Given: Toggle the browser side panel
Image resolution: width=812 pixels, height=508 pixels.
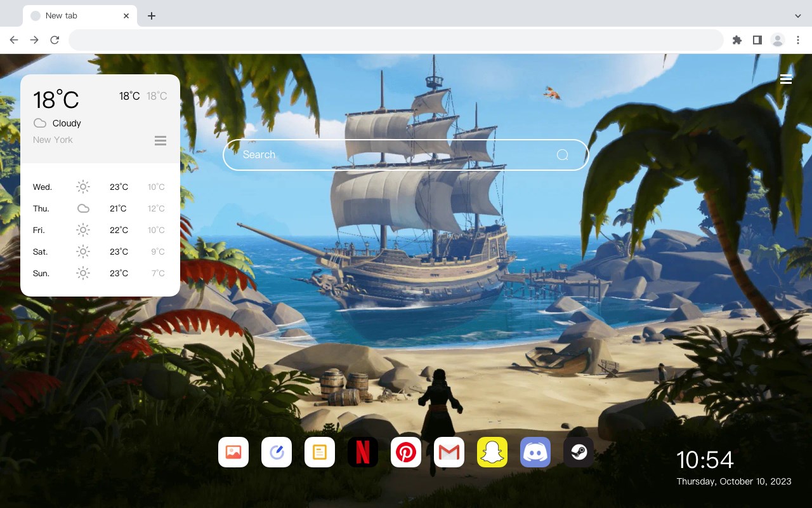Looking at the screenshot, I should point(757,40).
